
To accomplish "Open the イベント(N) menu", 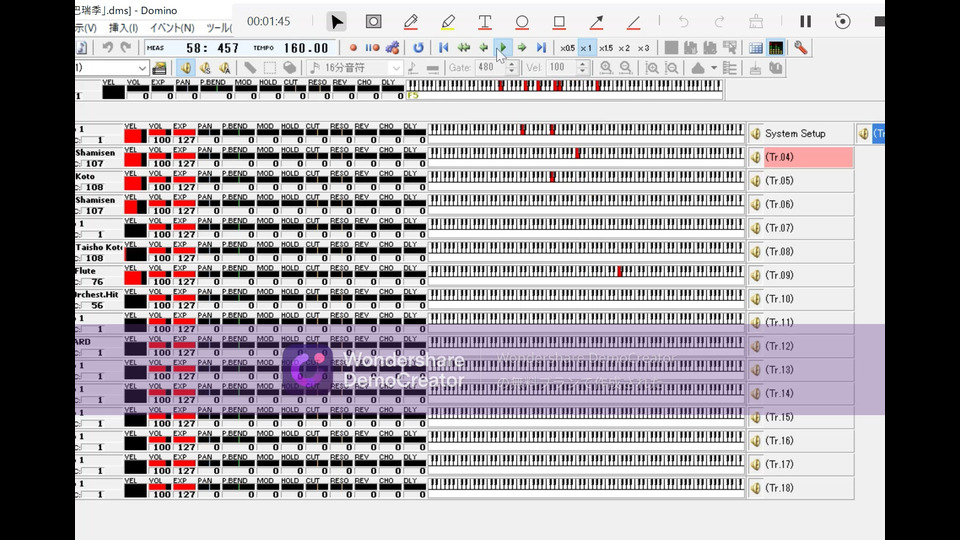I will click(x=172, y=28).
